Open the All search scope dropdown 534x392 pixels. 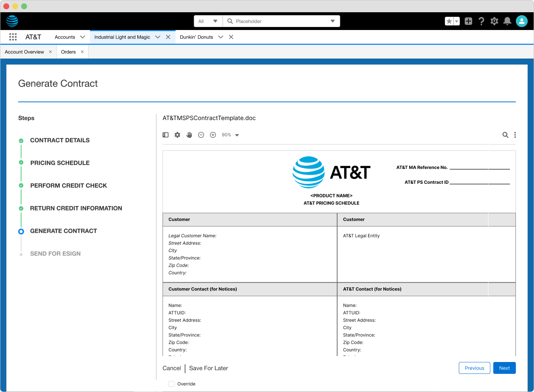click(x=208, y=21)
